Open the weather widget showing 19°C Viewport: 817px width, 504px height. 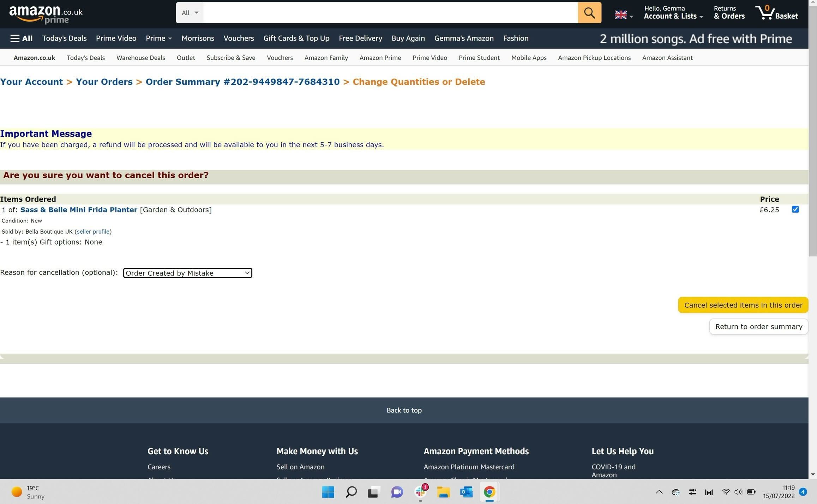pyautogui.click(x=28, y=492)
